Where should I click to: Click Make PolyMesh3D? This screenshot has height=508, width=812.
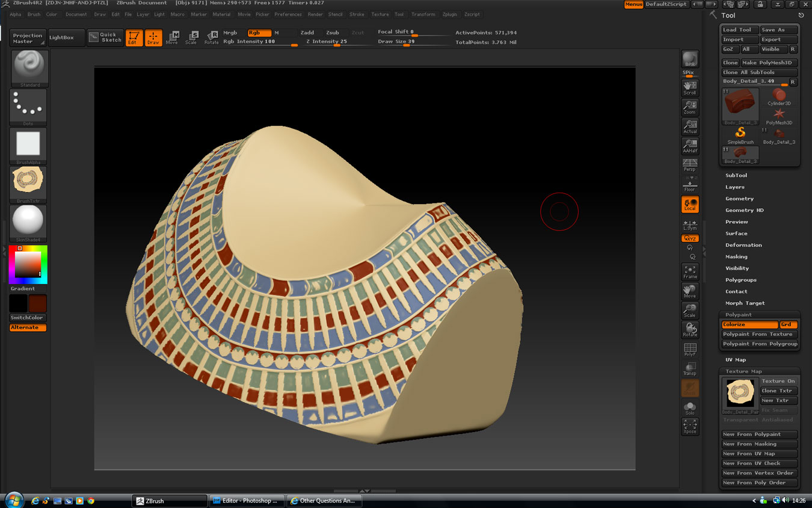[x=769, y=63]
